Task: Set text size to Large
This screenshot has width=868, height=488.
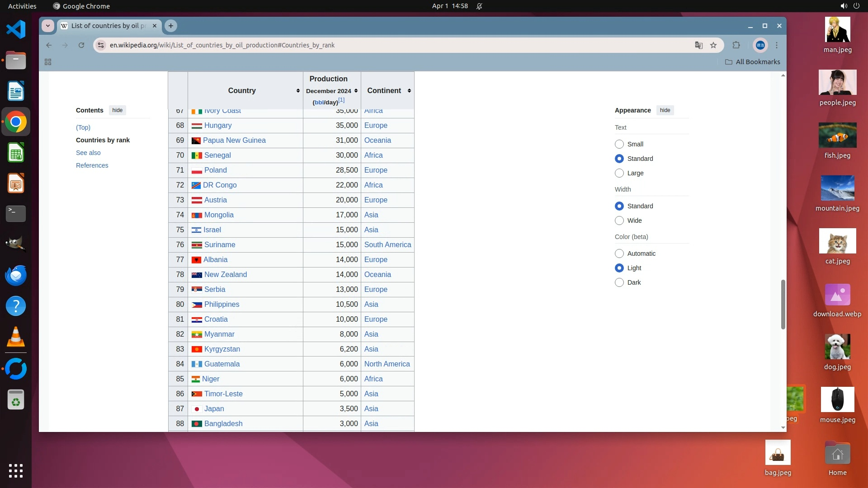Action: [619, 173]
